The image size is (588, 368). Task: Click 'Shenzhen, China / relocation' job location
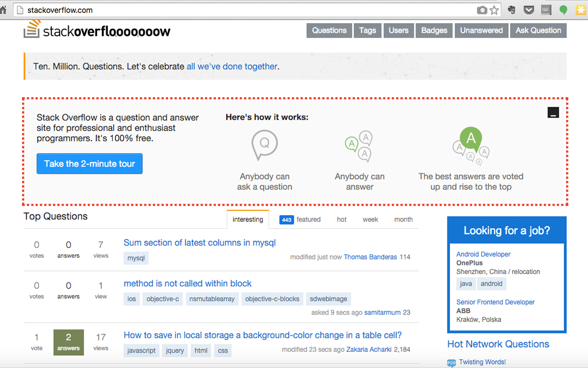(498, 272)
